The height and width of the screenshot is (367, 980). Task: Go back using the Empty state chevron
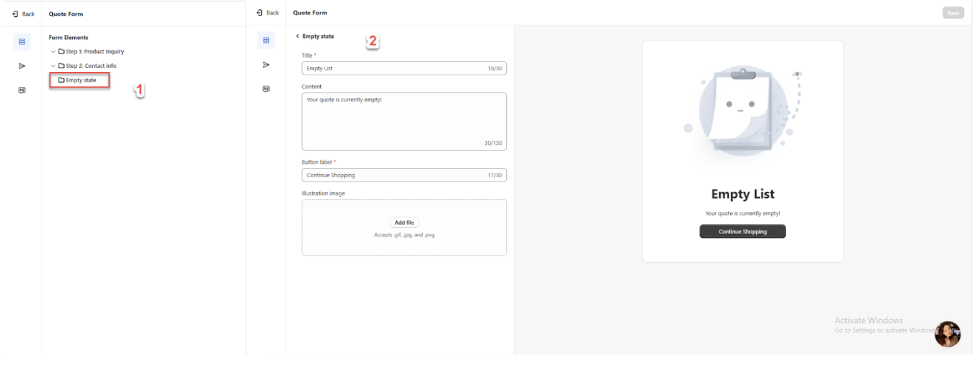298,36
